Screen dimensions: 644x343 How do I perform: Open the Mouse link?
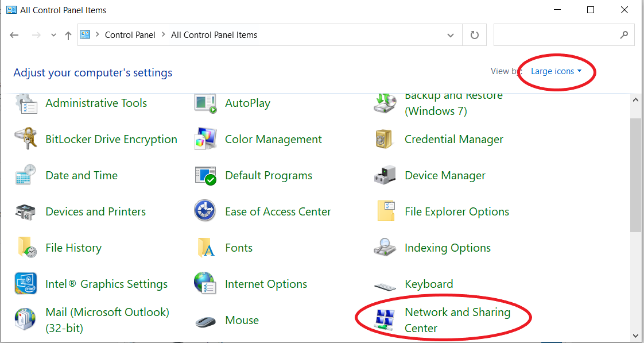(242, 320)
